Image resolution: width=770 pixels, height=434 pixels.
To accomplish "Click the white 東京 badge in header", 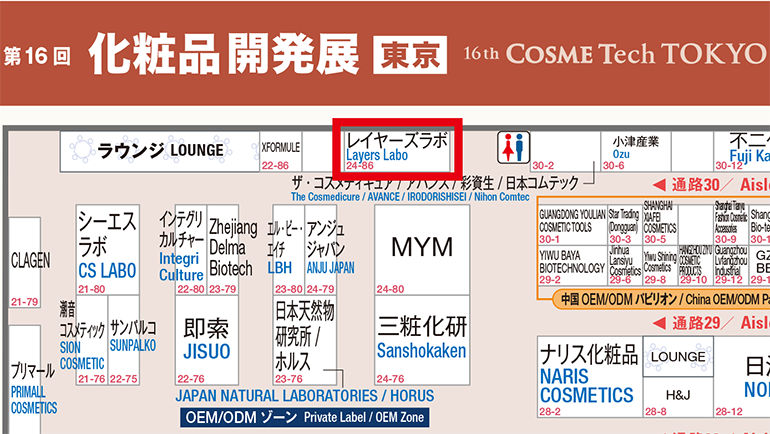I will point(411,56).
